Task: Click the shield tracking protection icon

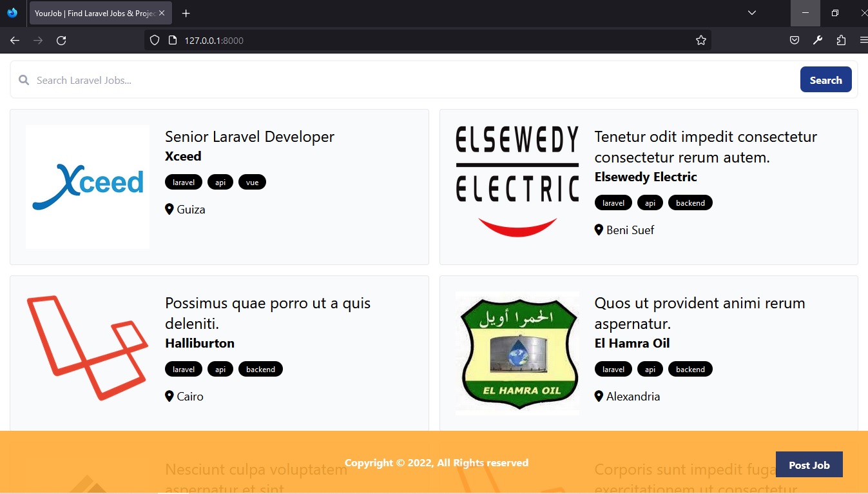Action: [x=155, y=41]
